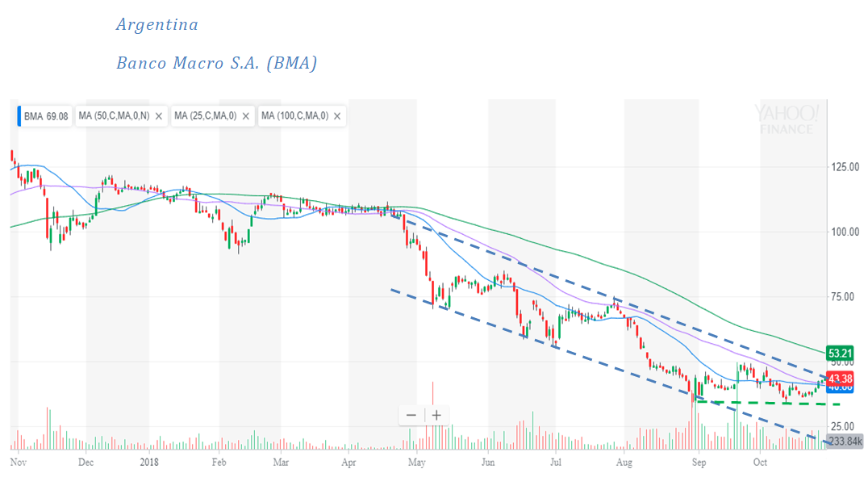Image resolution: width=868 pixels, height=494 pixels.
Task: Click the Oct date axis label
Action: point(760,462)
